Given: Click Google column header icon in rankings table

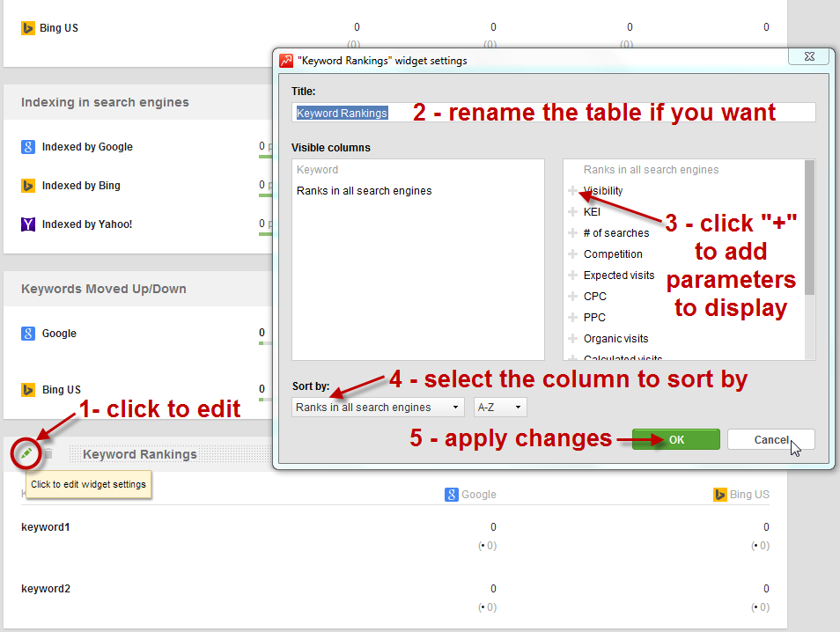Looking at the screenshot, I should click(x=452, y=495).
